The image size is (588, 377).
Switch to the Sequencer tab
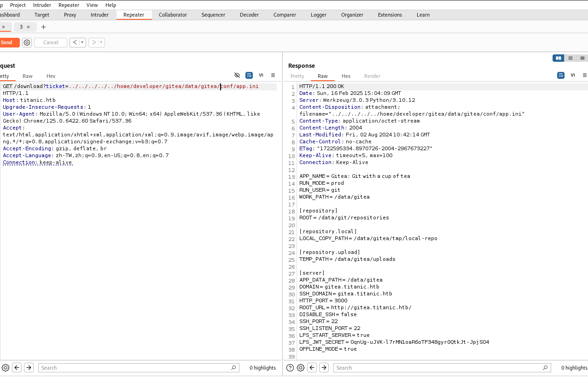coord(213,15)
